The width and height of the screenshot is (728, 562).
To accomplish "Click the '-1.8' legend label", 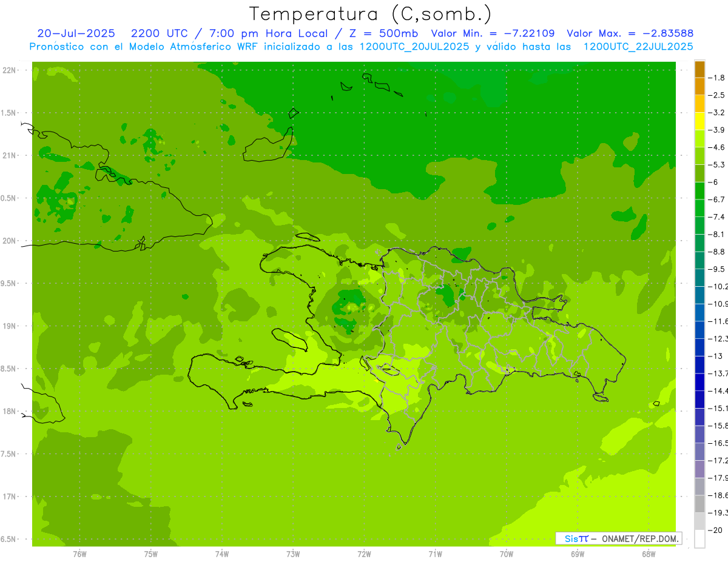I will click(718, 78).
